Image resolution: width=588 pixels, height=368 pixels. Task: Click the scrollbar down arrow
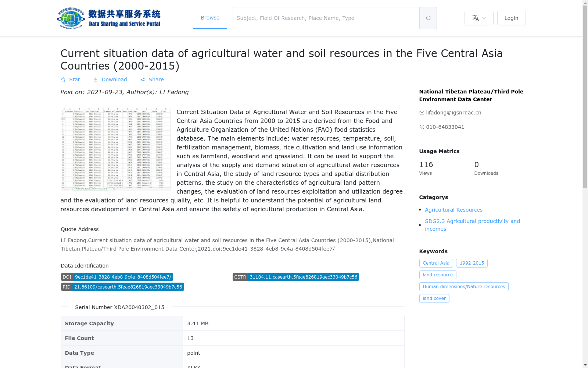(585, 365)
